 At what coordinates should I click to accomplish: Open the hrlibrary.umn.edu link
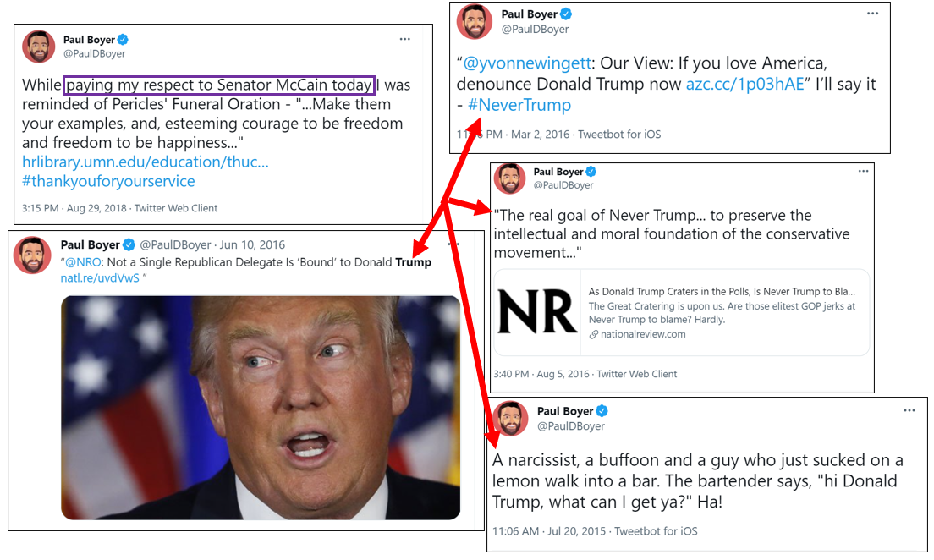146,162
